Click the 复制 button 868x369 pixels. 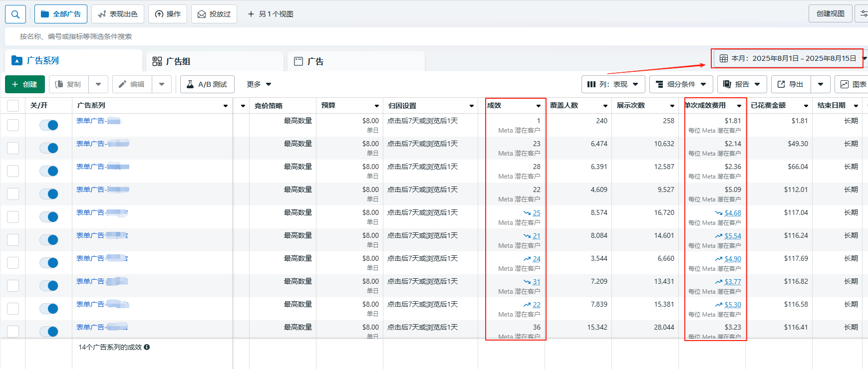click(68, 84)
